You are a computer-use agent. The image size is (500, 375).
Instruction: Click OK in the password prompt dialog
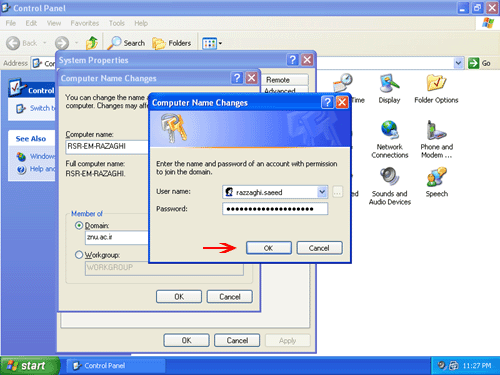[x=269, y=248]
